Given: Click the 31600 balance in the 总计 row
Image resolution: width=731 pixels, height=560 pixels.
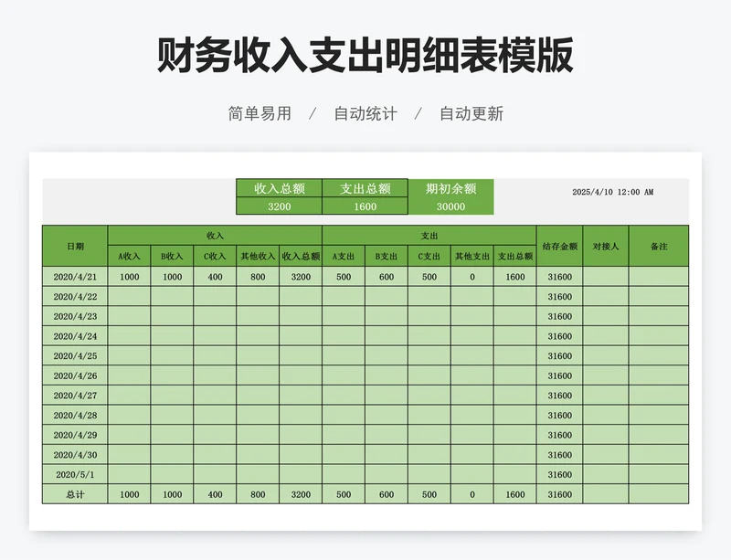Looking at the screenshot, I should pos(559,494).
